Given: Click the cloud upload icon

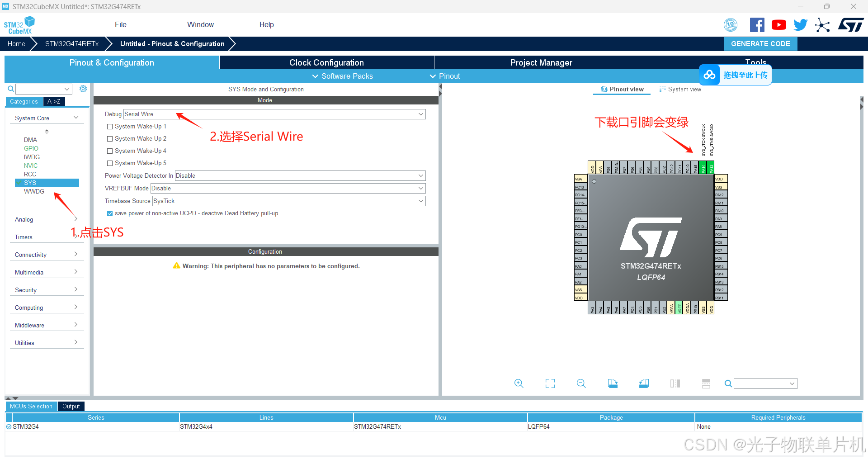Looking at the screenshot, I should 710,75.
